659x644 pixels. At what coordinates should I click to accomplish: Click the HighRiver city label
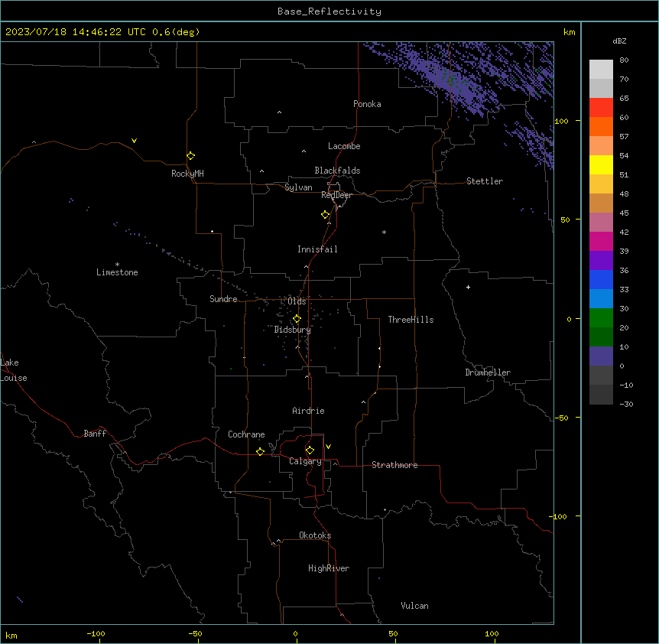coord(329,568)
